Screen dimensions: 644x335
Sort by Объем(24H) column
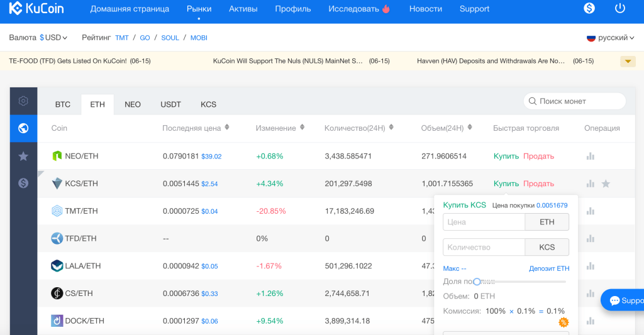click(470, 128)
